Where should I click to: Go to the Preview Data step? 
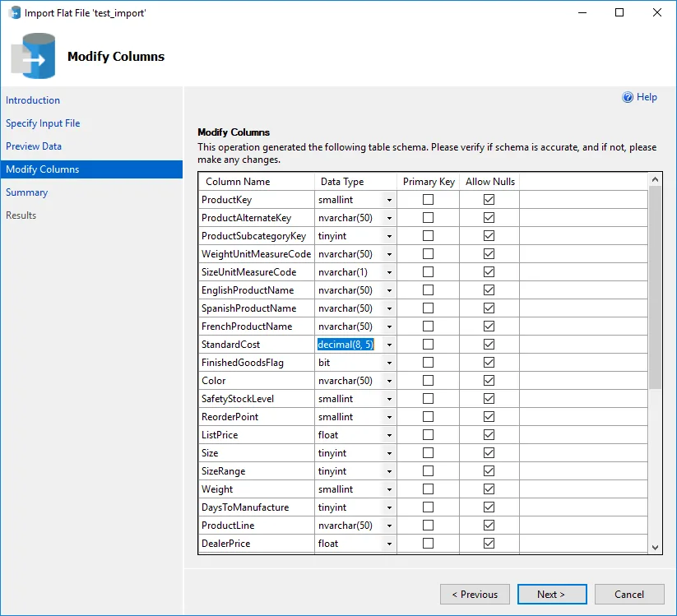[x=34, y=146]
